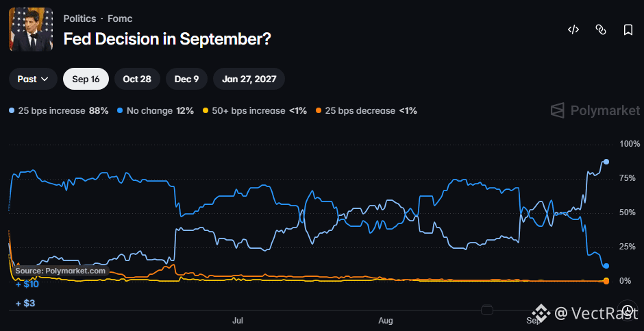Click the clock icon in bottom corner
This screenshot has height=331, width=644.
628,310
